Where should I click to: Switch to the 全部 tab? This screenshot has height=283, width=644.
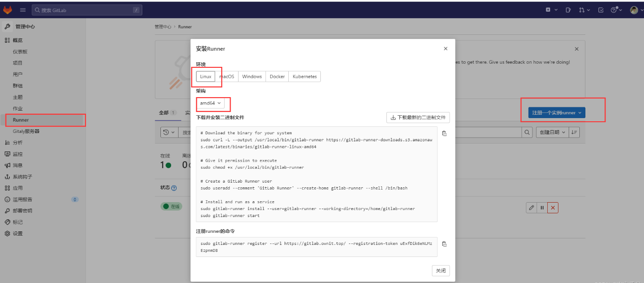167,112
